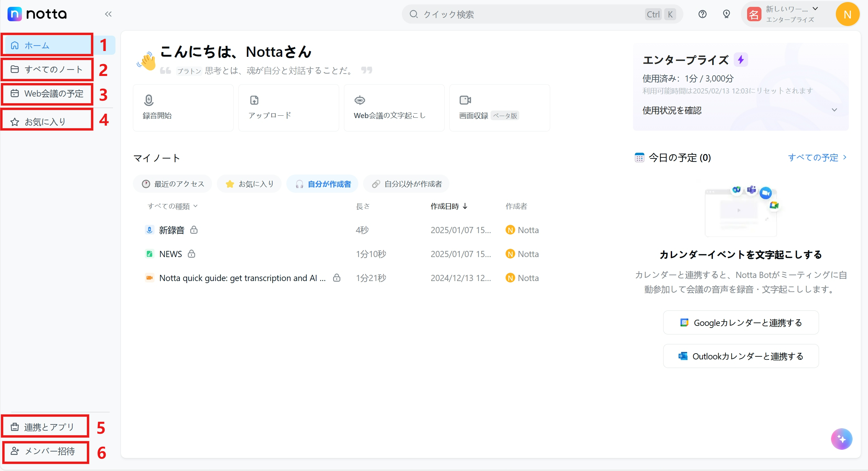Open すべての予定 link
Screen dimensions: 868x471
(817, 157)
